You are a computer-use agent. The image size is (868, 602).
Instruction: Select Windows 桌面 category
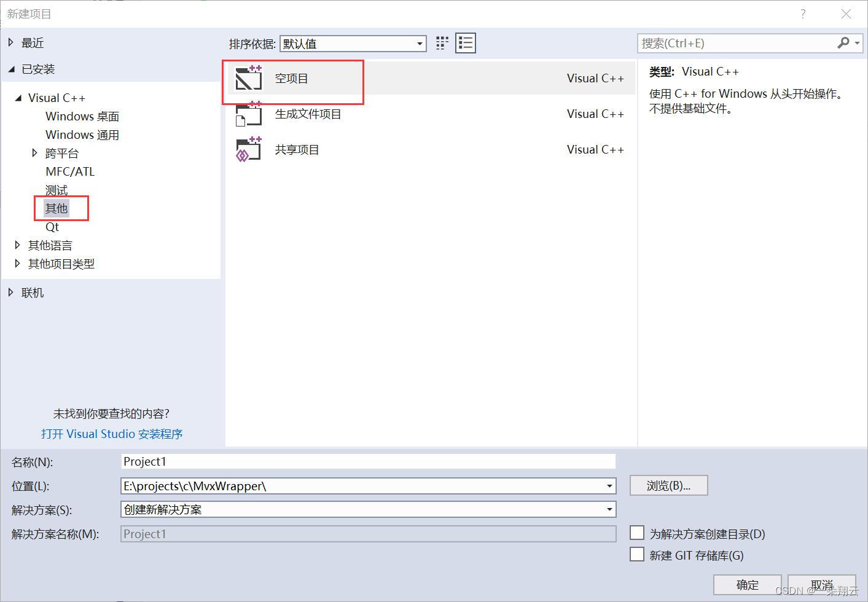[x=82, y=116]
